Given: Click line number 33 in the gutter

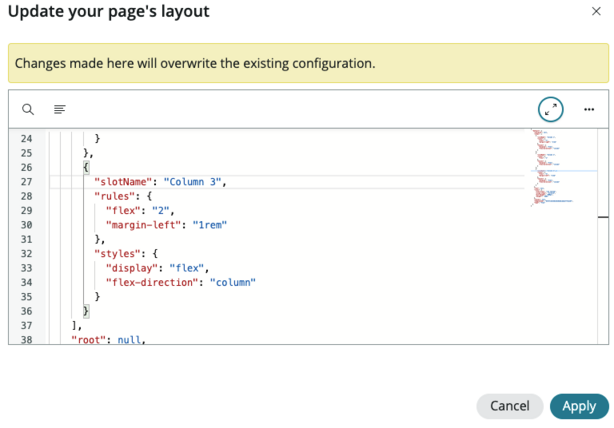Looking at the screenshot, I should point(26,268).
